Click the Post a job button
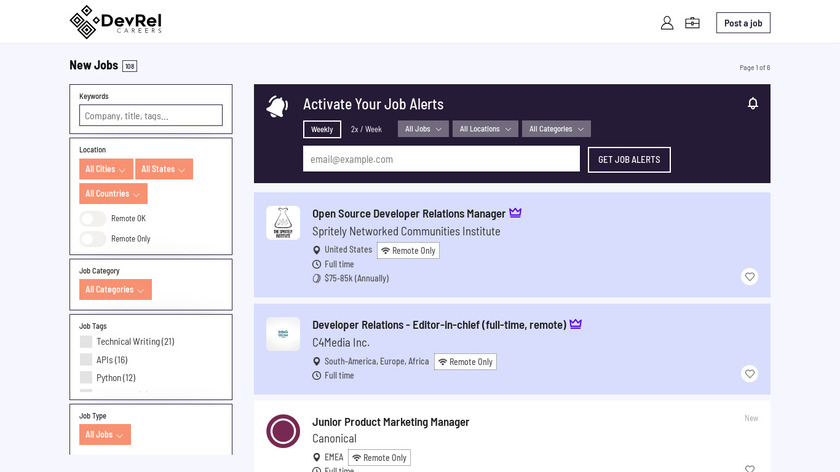Viewport: 840px width, 472px height. tap(743, 23)
